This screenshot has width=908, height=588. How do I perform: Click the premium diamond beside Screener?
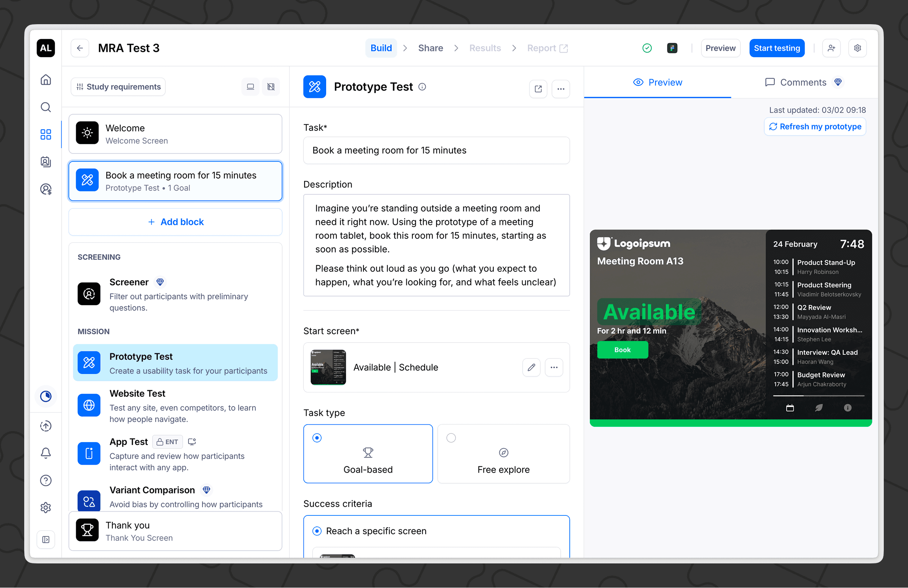(x=160, y=282)
